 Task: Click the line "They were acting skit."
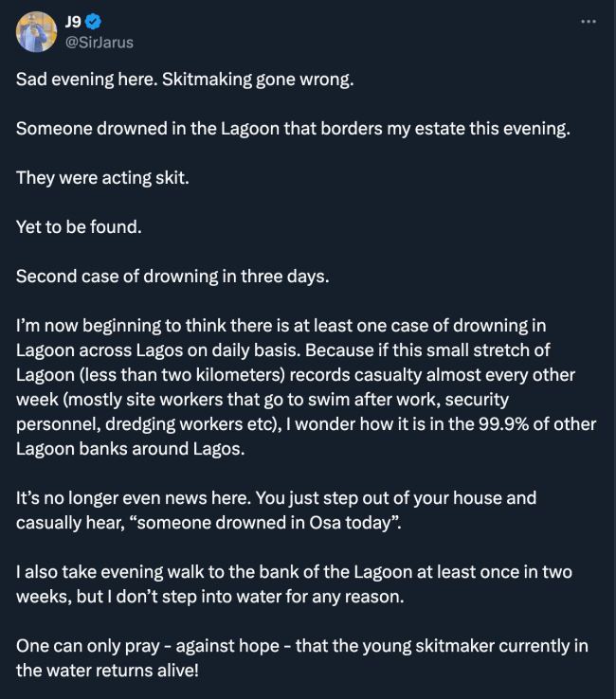[x=102, y=177]
